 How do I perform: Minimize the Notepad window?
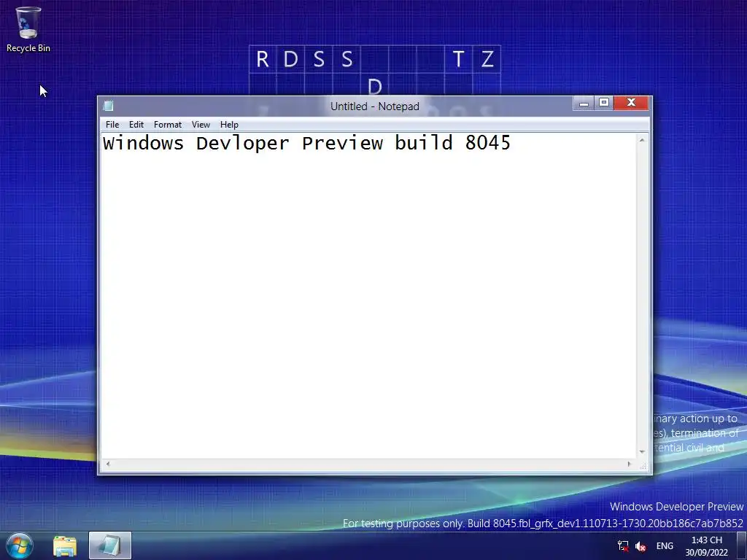tap(584, 103)
